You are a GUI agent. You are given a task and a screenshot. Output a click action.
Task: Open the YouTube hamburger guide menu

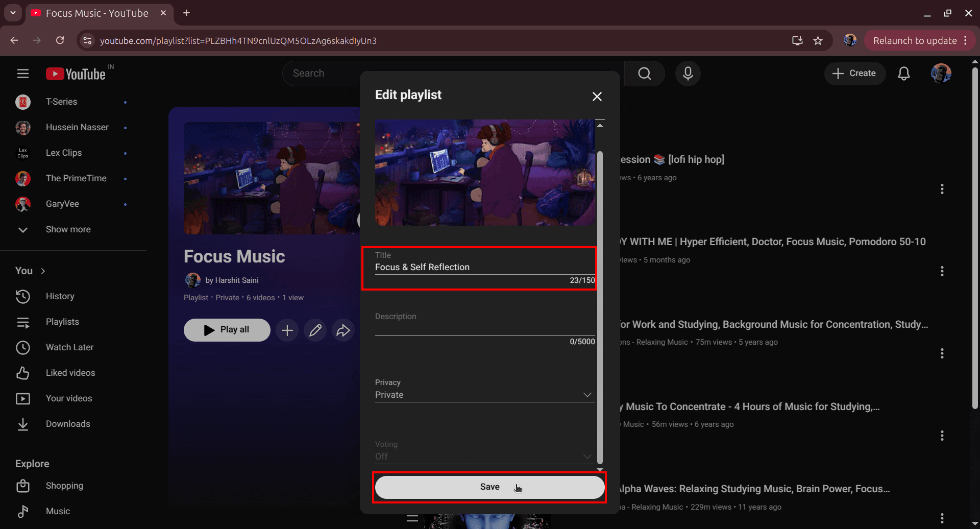(23, 74)
